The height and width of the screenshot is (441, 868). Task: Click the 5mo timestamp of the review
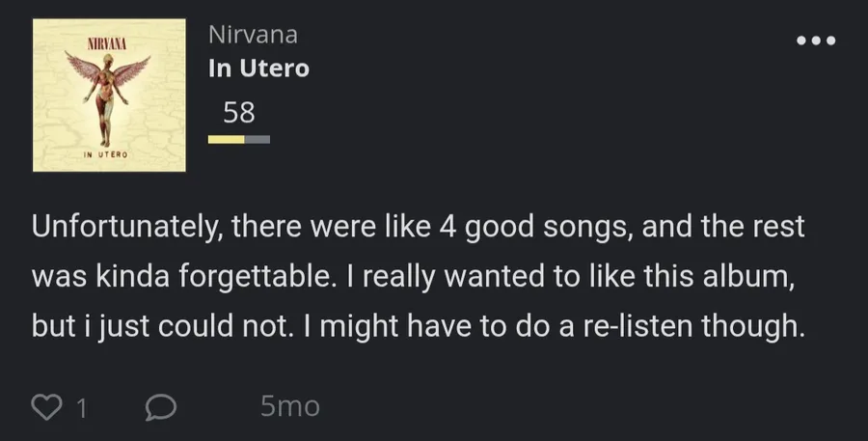(290, 406)
